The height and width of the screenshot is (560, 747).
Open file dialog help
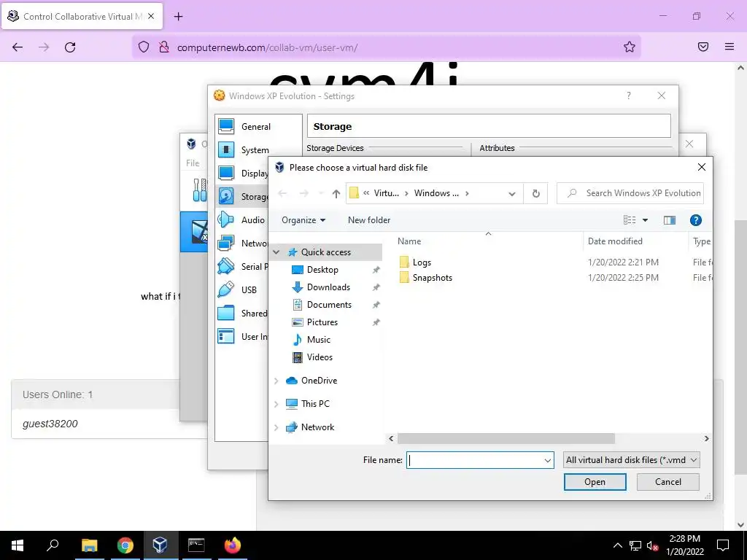pyautogui.click(x=695, y=220)
